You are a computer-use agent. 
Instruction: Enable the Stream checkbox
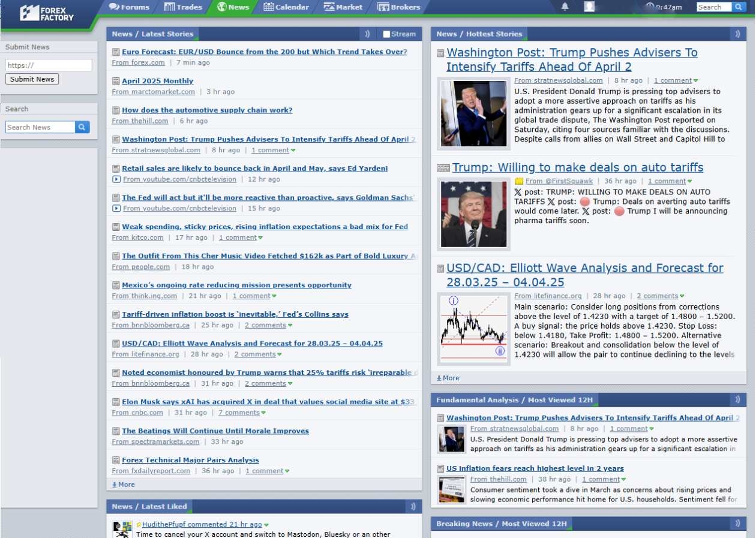(386, 34)
